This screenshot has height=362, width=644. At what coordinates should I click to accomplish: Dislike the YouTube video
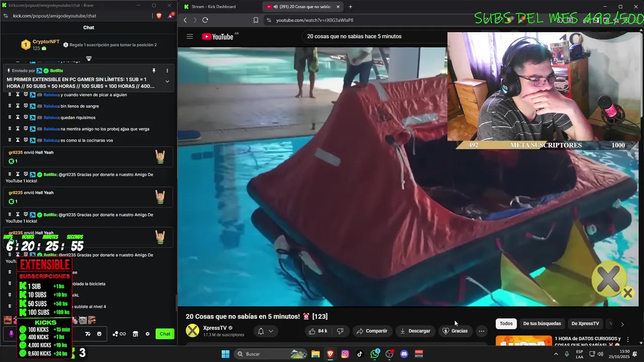(340, 331)
